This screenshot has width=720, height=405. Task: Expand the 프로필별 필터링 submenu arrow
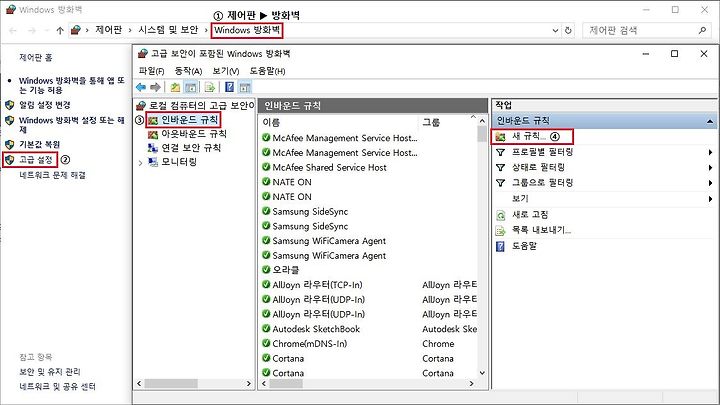tap(710, 152)
